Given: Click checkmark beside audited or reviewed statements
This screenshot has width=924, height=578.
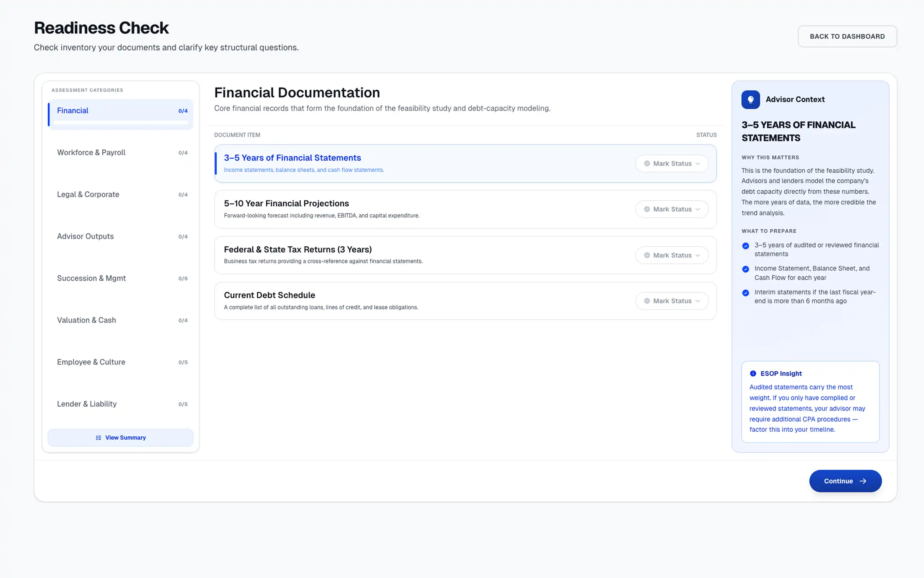Looking at the screenshot, I should pyautogui.click(x=745, y=246).
